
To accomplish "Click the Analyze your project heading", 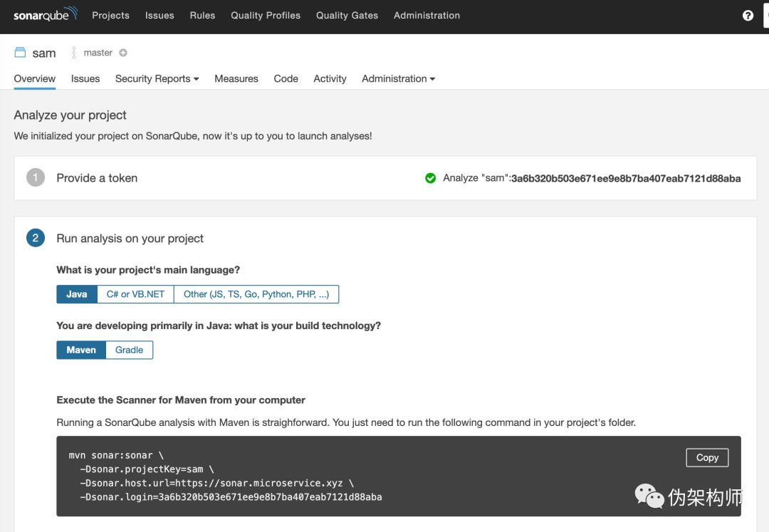I will coord(70,115).
